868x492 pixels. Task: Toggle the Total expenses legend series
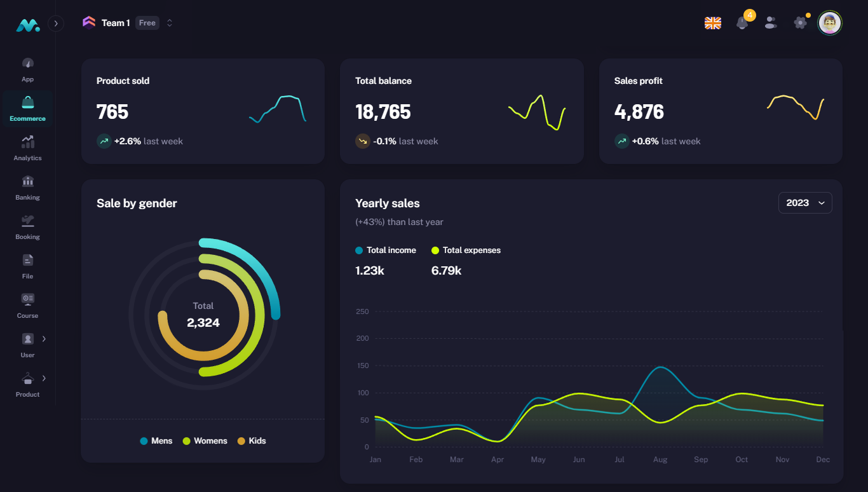466,250
